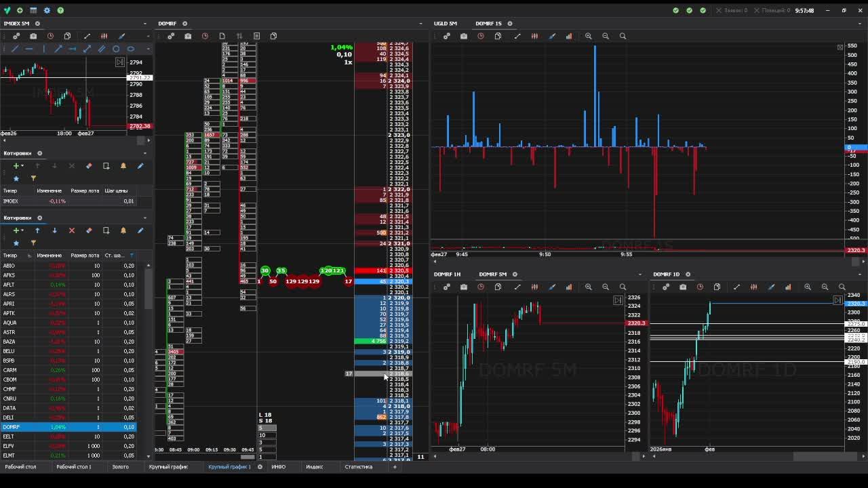Click the small toggle at top right of DOMRF 1S chart

[x=840, y=47]
